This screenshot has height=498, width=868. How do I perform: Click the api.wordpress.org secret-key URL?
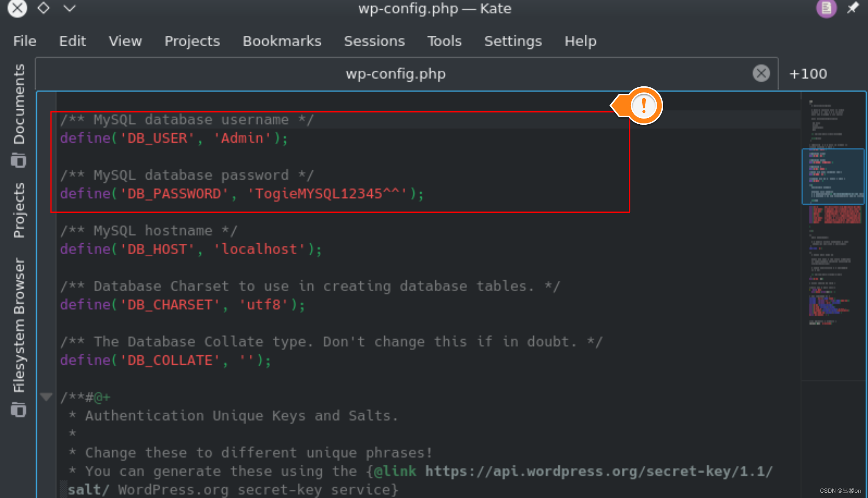(599, 471)
